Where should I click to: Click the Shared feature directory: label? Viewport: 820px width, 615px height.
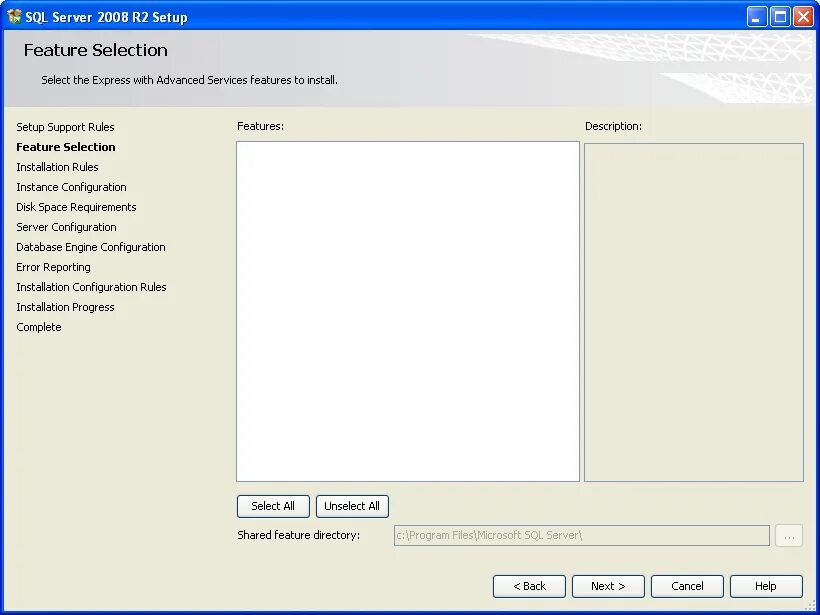click(x=299, y=535)
